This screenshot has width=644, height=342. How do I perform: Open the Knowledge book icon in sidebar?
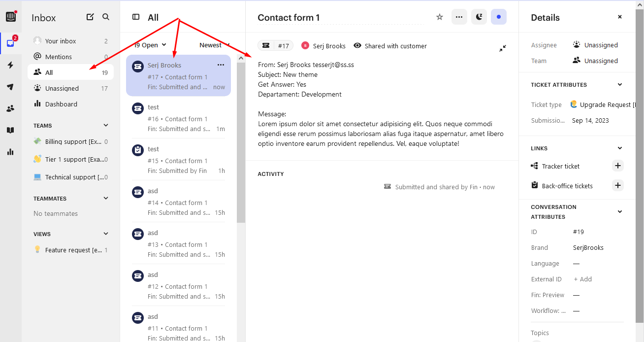[10, 130]
